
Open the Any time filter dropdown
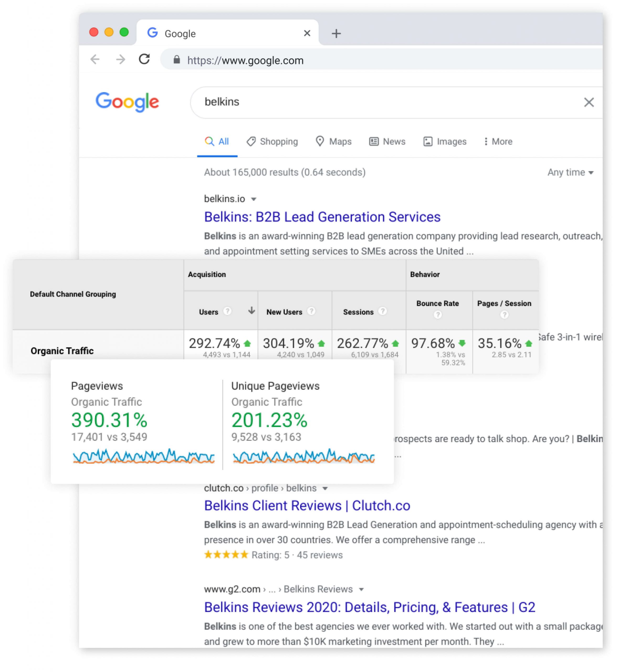[570, 172]
